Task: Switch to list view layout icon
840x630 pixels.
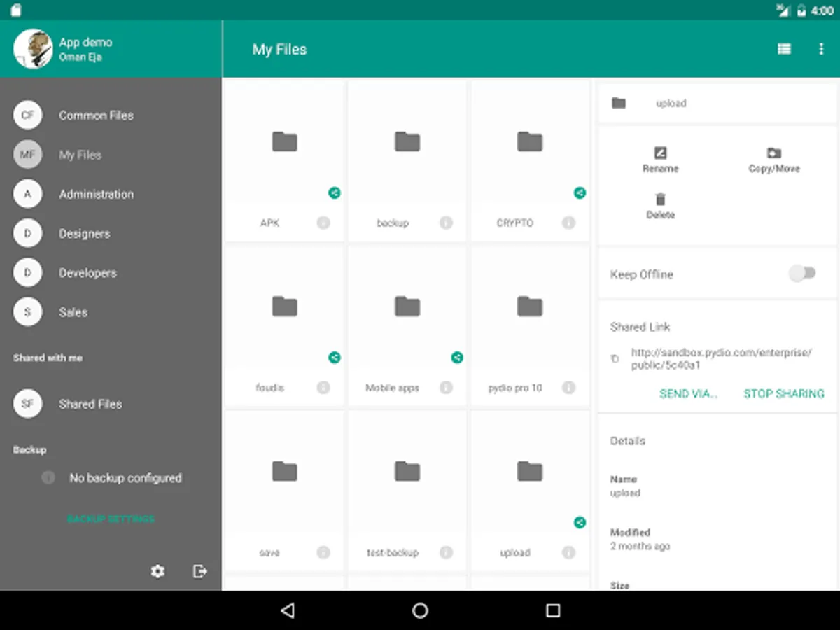Action: (784, 49)
